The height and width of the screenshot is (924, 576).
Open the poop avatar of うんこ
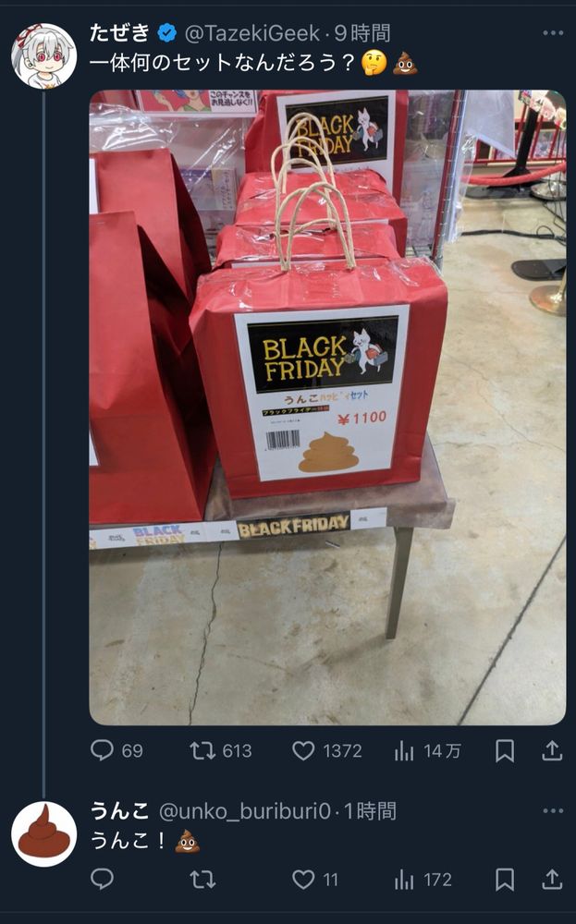(x=43, y=833)
